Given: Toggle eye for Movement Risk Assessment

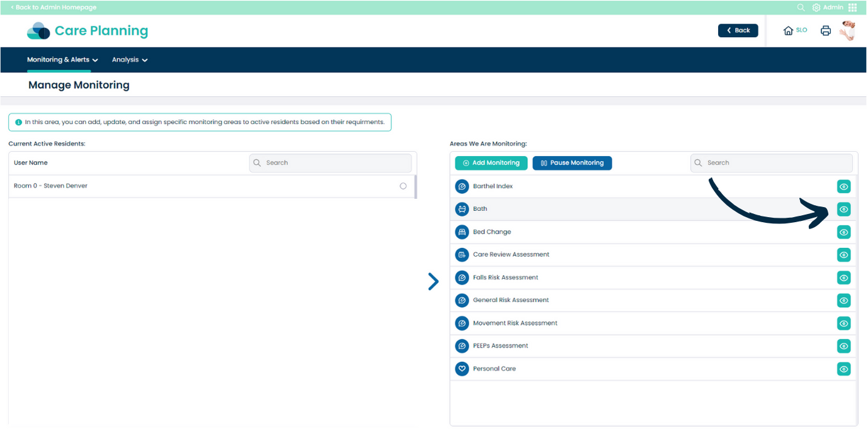Looking at the screenshot, I should pyautogui.click(x=844, y=323).
